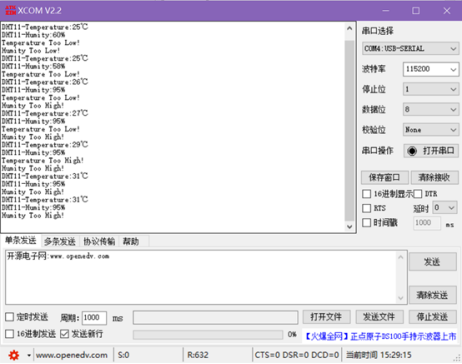Image resolution: width=462 pixels, height=364 pixels.
Task: Click the DHT11-Temperature:26℃ log line
Action: click(x=45, y=82)
